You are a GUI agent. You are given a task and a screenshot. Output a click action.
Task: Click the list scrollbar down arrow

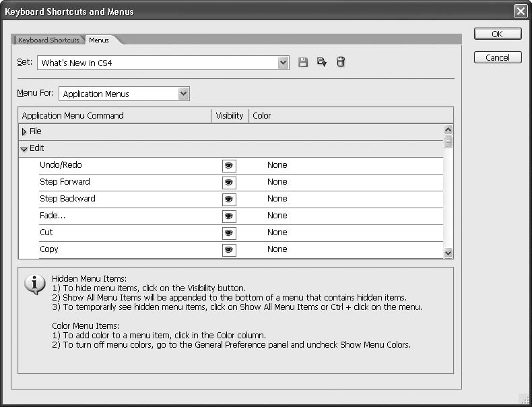[448, 252]
